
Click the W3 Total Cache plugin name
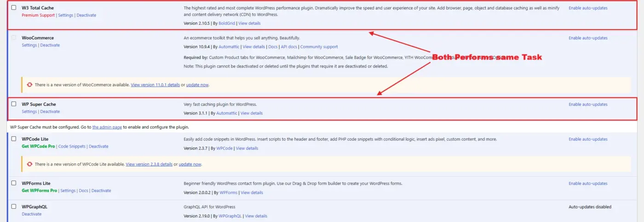pos(38,8)
